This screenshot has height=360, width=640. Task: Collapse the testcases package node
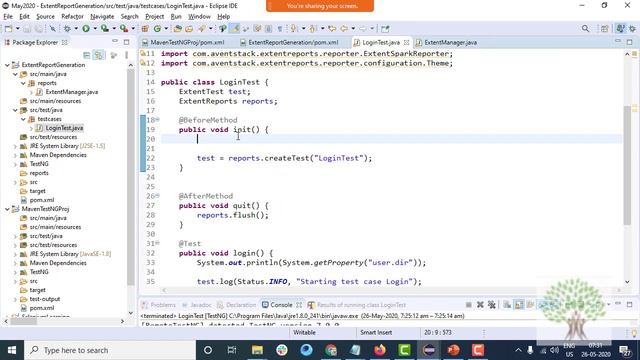click(x=23, y=119)
